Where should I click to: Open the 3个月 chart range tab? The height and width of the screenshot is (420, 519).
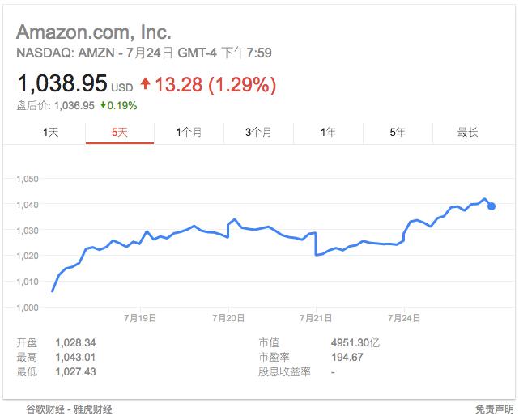[258, 132]
